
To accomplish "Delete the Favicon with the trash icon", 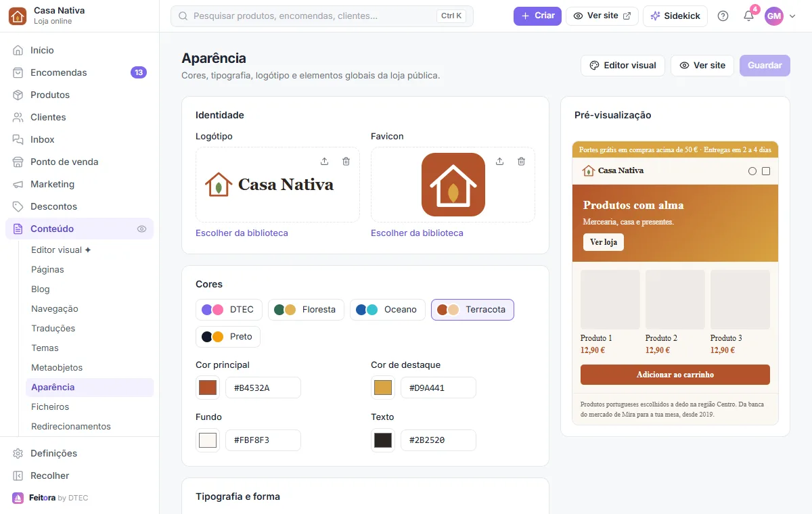I will (x=521, y=161).
